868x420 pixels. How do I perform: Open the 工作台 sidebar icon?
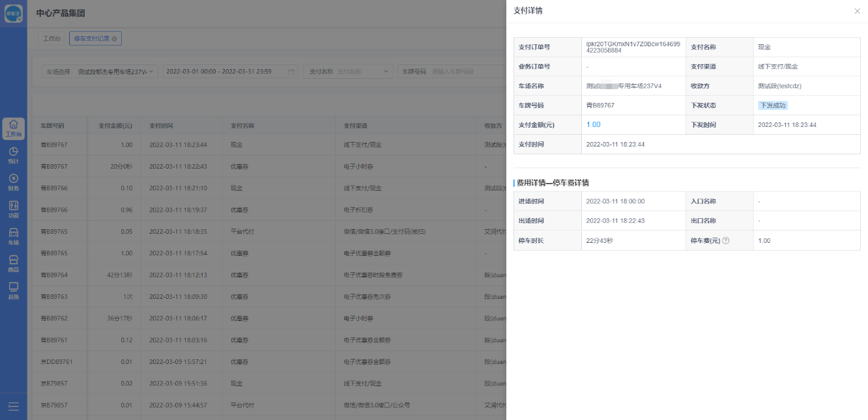14,128
